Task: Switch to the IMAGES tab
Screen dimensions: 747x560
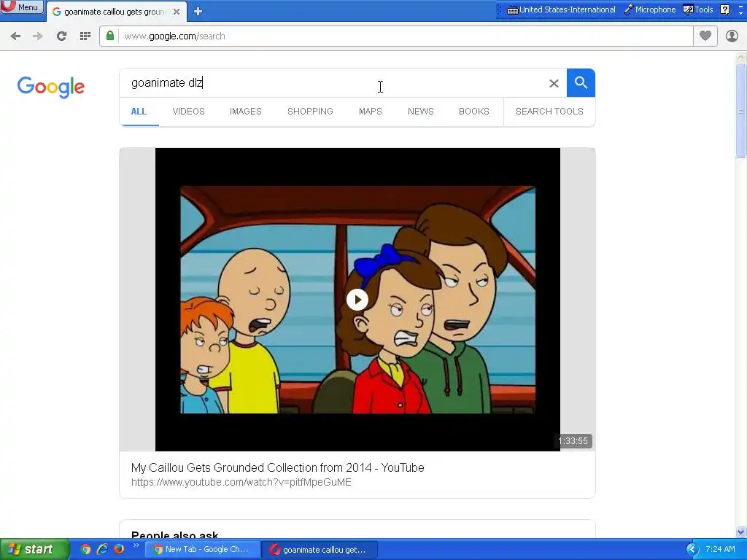Action: pos(246,112)
